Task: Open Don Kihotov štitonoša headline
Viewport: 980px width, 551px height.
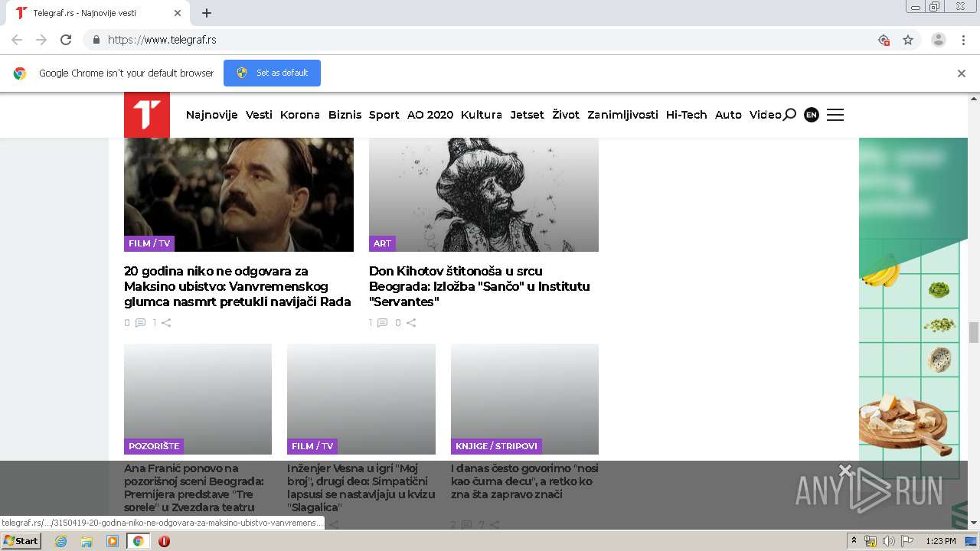Action: (479, 286)
